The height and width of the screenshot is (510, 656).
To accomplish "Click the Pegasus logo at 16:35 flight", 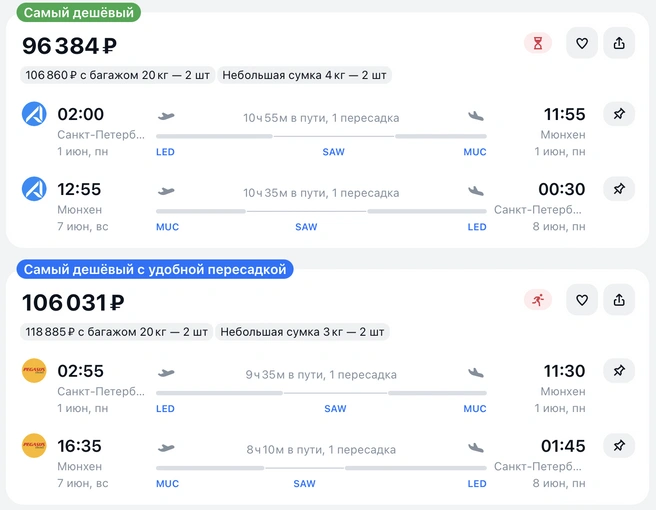I will tap(34, 446).
